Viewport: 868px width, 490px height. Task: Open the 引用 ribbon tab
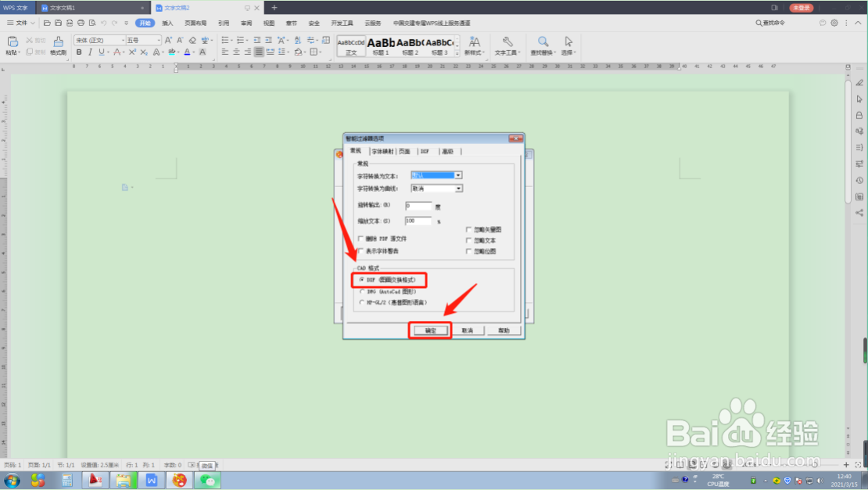click(224, 23)
